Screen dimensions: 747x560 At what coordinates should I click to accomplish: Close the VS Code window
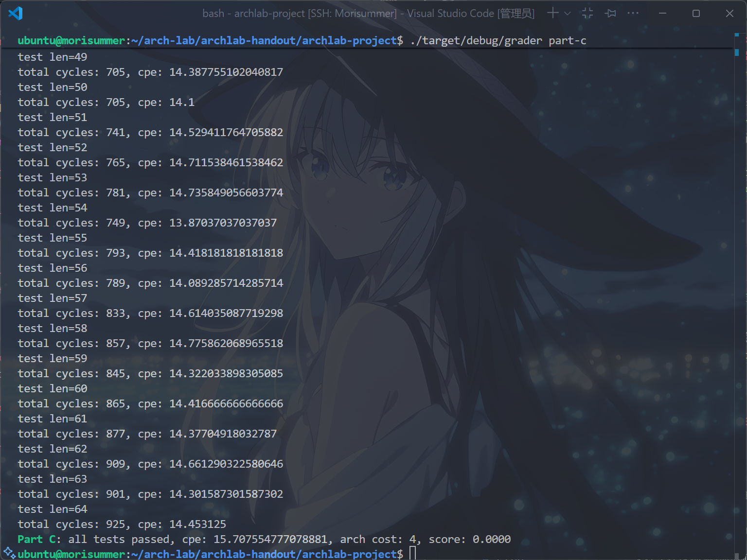click(729, 13)
